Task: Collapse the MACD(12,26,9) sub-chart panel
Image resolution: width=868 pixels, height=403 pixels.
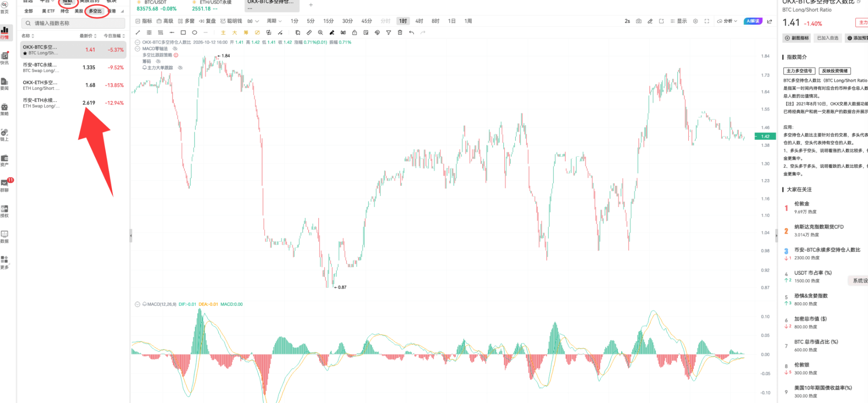Action: click(137, 304)
